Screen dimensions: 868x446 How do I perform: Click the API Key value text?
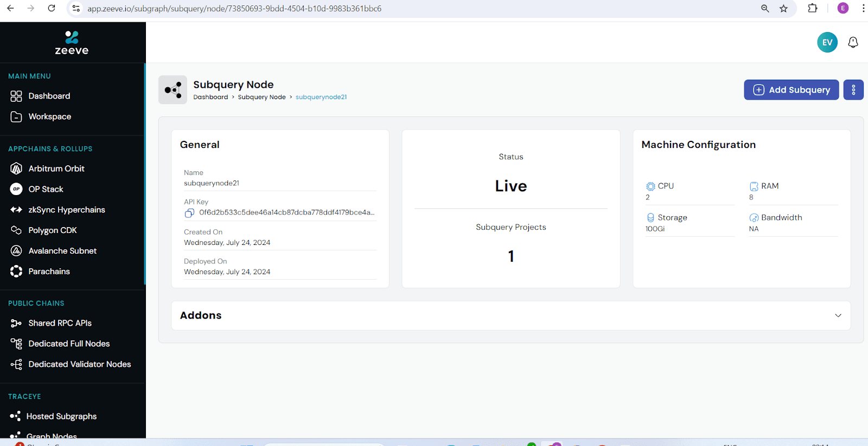click(286, 212)
